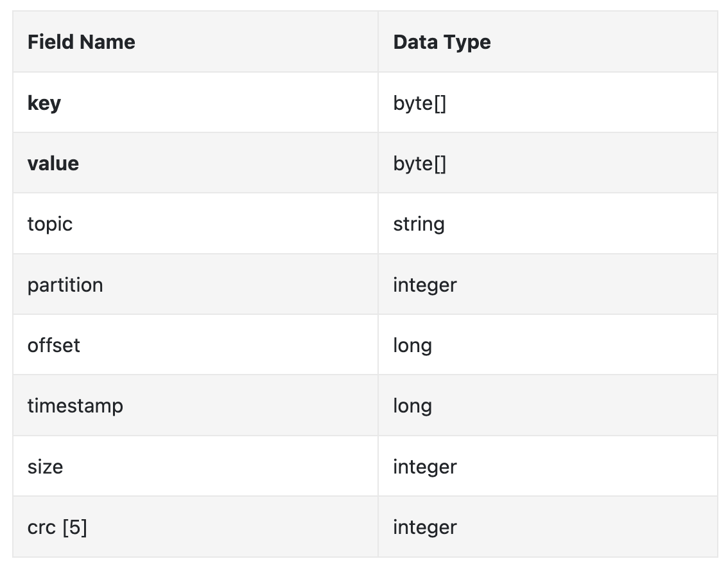Open the [5] footnote reference
The height and width of the screenshot is (568, 728).
click(74, 528)
